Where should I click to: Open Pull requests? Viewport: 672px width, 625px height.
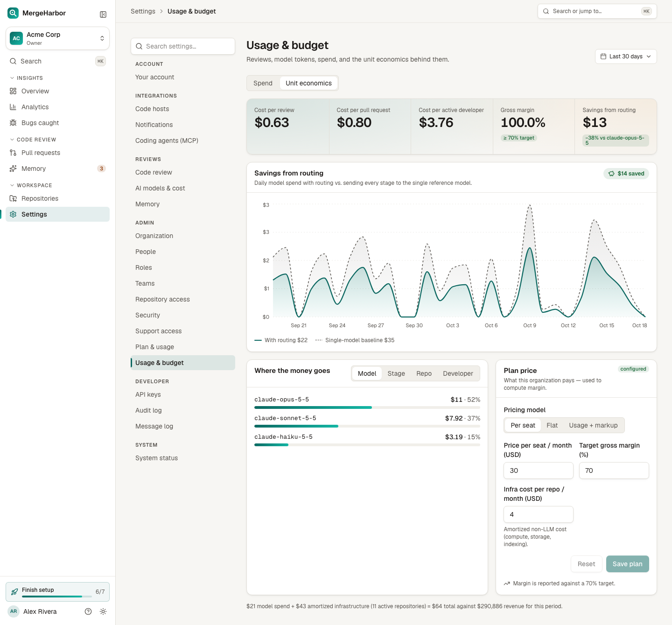point(57,153)
